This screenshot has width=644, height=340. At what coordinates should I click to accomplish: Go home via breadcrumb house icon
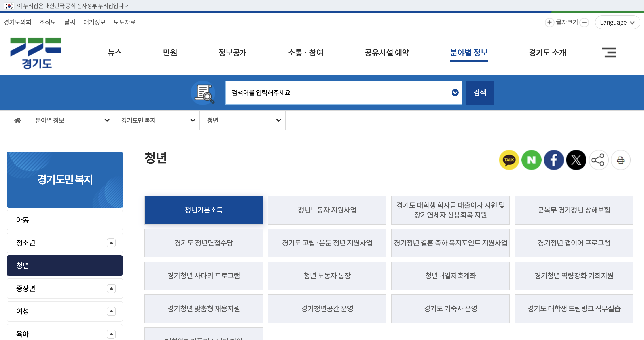[17, 121]
